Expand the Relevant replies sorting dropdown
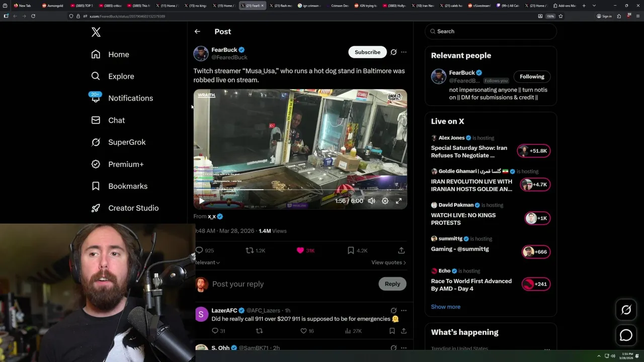 pos(207,262)
